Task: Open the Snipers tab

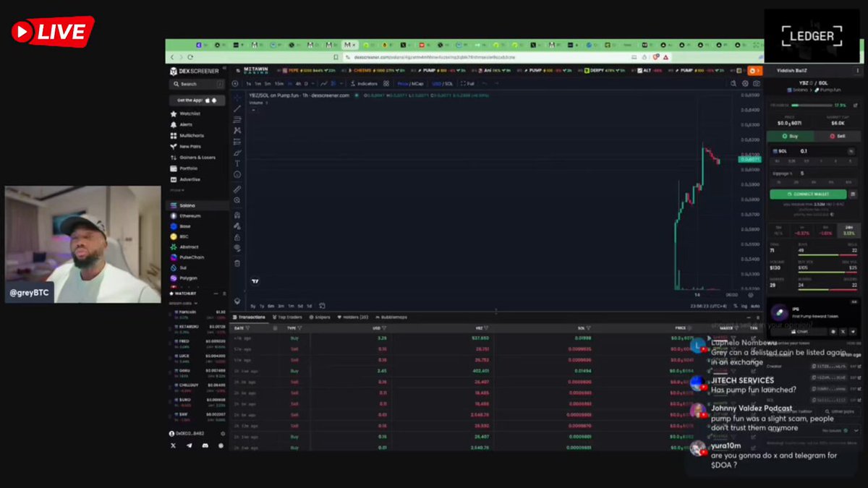Action: 320,317
